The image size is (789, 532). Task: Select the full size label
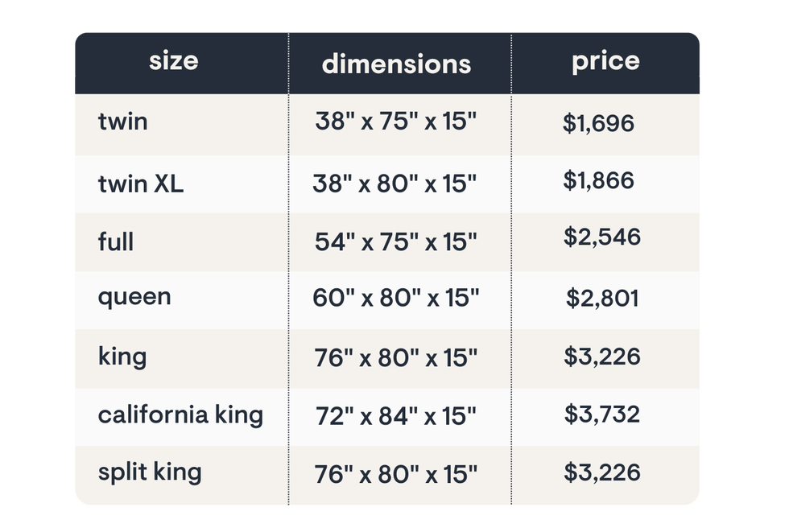116,241
